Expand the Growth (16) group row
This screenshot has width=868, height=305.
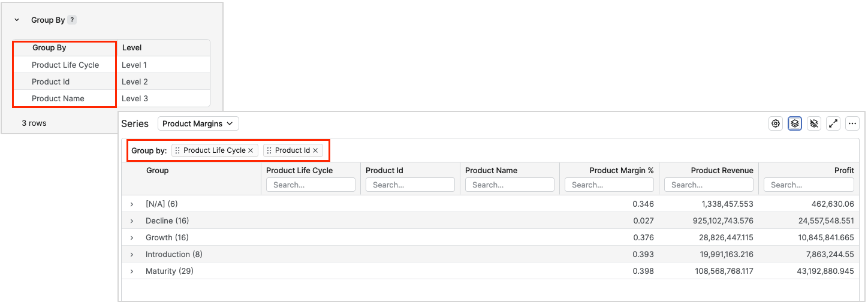(x=132, y=238)
